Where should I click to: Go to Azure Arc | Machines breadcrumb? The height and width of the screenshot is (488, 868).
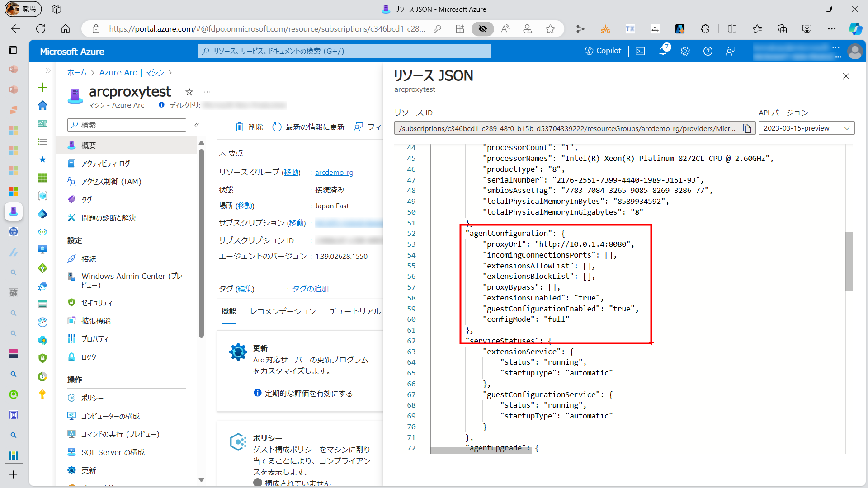coord(132,73)
